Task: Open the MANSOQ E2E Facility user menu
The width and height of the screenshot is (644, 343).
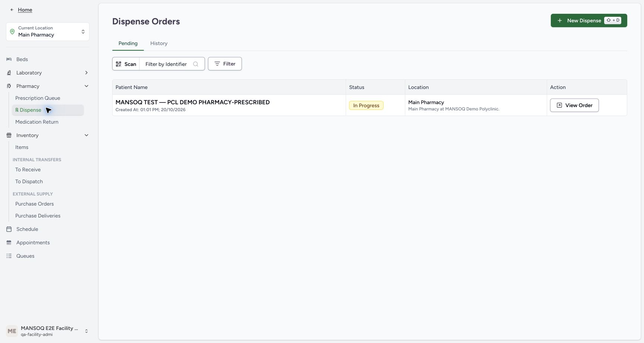Action: 48,331
